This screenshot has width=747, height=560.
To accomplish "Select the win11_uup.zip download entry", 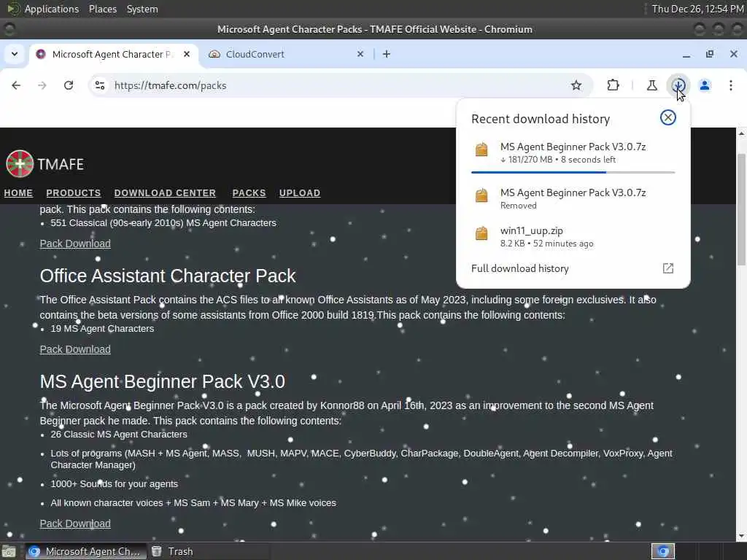I will (x=573, y=237).
